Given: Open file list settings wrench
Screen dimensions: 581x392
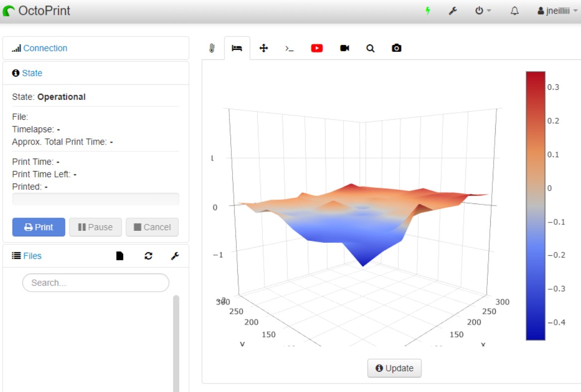Looking at the screenshot, I should coord(175,256).
